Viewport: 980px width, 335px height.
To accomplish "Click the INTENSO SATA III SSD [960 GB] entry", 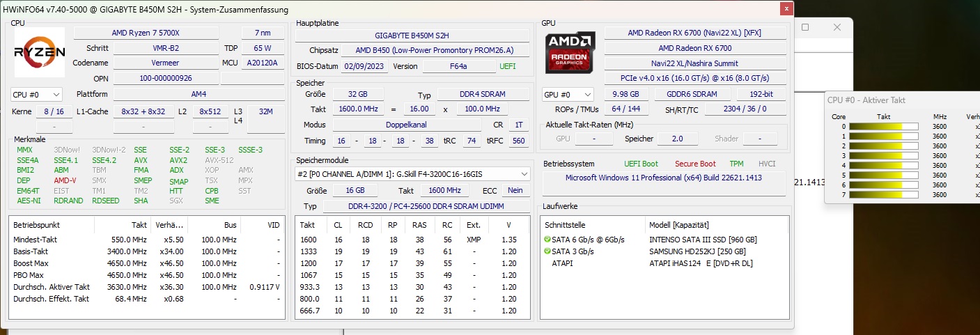I will click(x=703, y=240).
